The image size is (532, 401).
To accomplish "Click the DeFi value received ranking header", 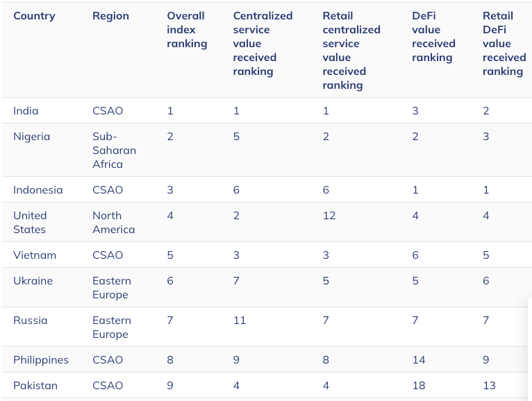I will tap(433, 37).
